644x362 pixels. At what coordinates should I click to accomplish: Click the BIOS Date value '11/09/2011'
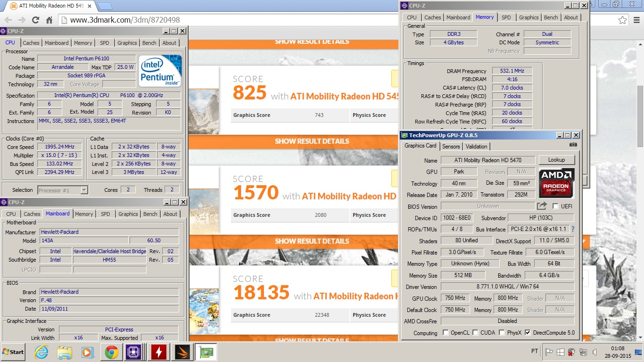(109, 309)
